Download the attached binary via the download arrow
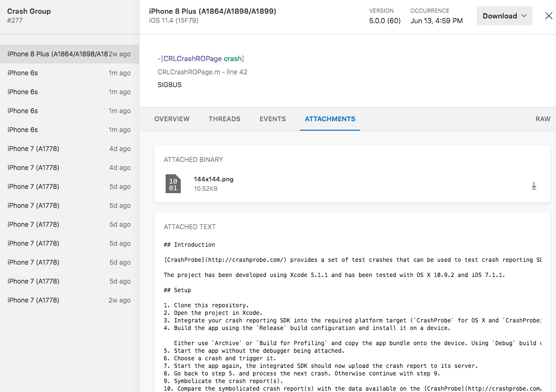The image size is (556, 392). (534, 186)
